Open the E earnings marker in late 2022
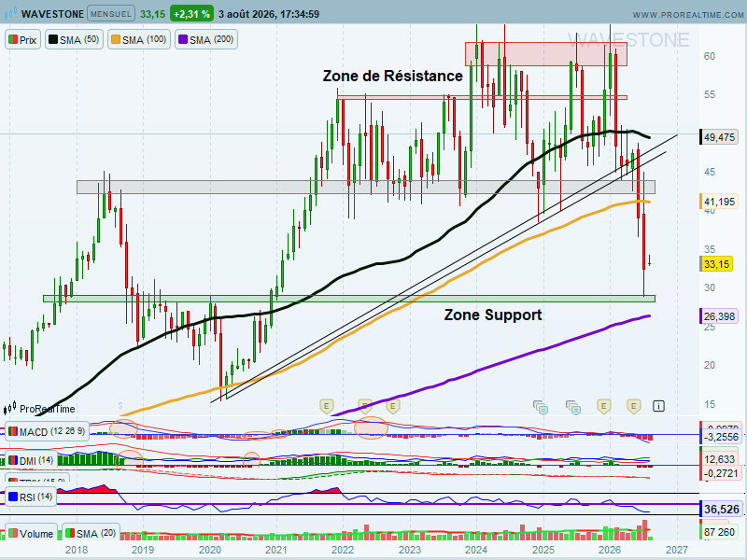 point(393,406)
